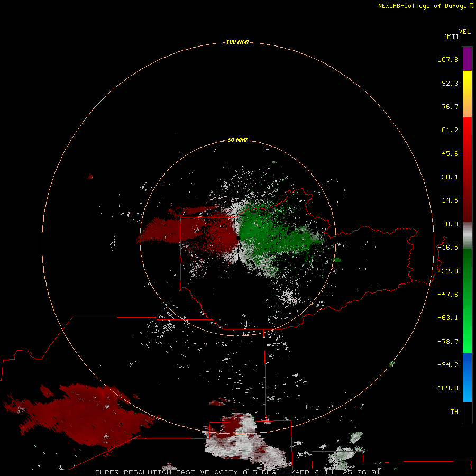Click the -94.2 velocity scale value
The image size is (476, 476).
click(x=448, y=365)
